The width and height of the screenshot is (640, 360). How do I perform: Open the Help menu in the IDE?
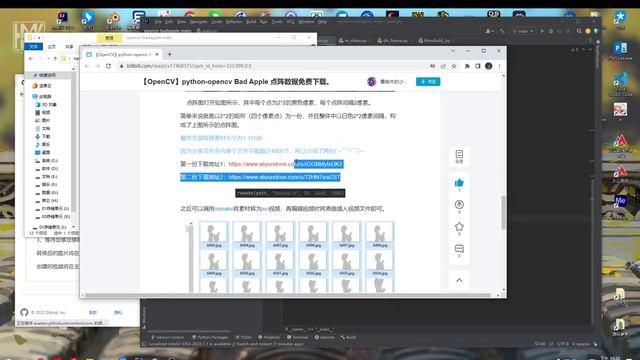point(322,22)
